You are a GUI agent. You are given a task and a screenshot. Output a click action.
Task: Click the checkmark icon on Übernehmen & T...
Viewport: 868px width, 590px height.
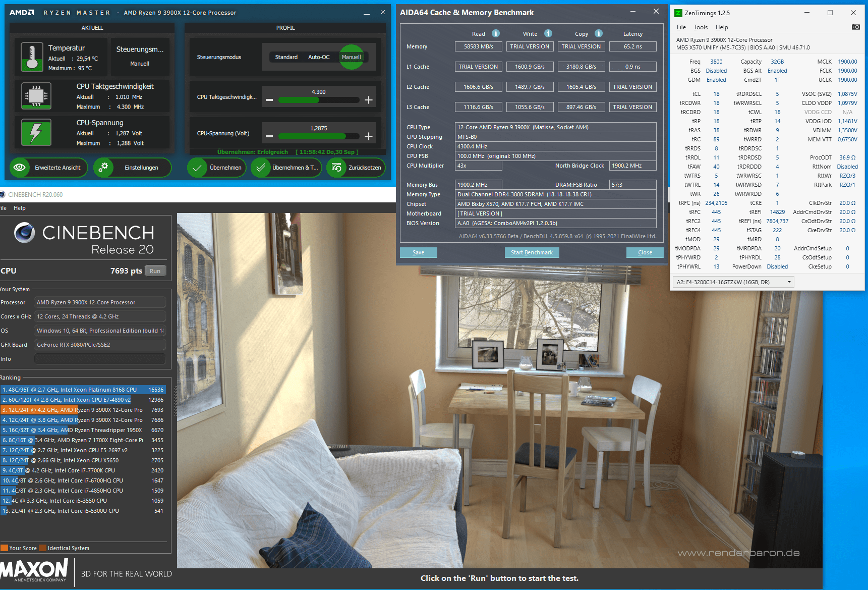[x=260, y=168]
